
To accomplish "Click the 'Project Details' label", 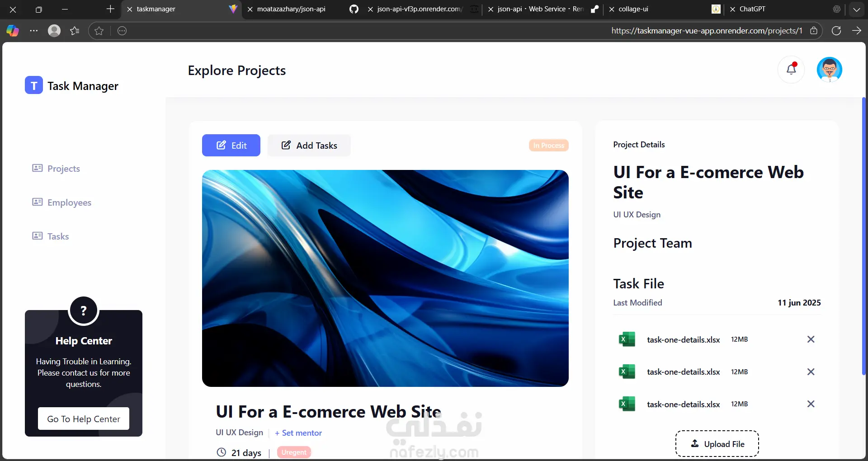I will tap(639, 145).
